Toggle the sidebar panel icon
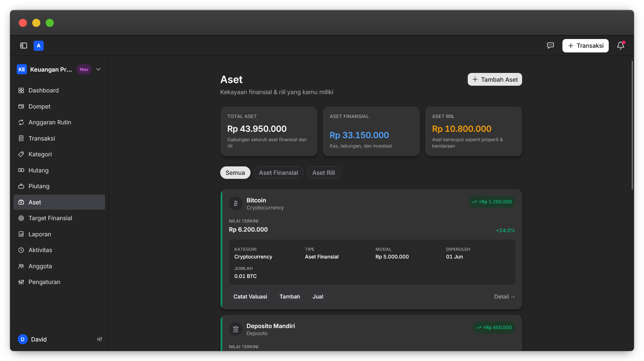 click(x=24, y=46)
